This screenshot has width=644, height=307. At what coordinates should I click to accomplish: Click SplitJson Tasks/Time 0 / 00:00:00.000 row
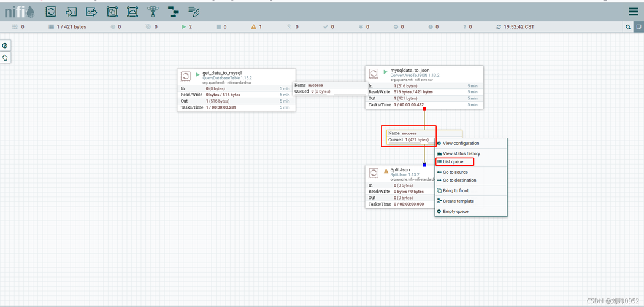[401, 204]
